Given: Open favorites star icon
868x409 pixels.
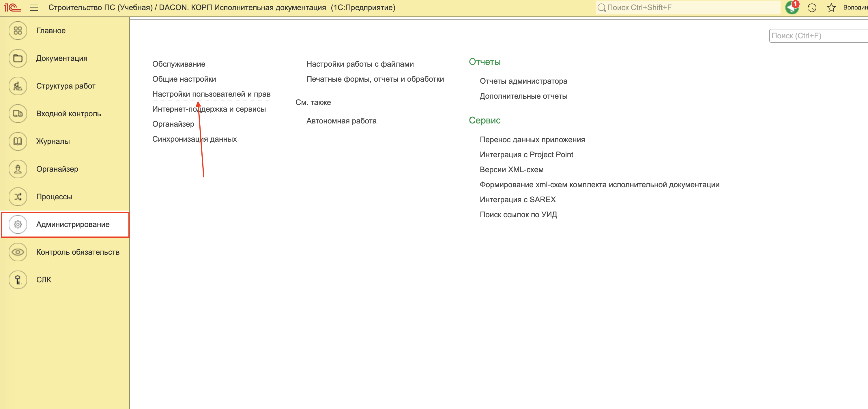Looking at the screenshot, I should point(831,7).
